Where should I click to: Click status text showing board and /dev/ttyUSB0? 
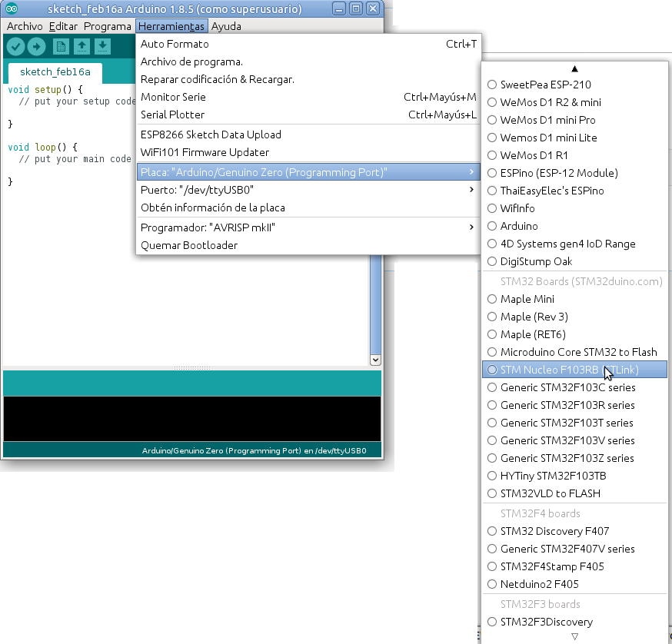[254, 450]
